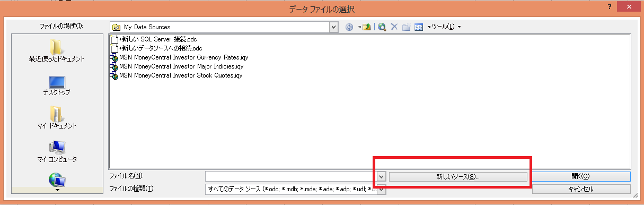
Task: Create a new folder via toolbar icon
Action: [407, 27]
